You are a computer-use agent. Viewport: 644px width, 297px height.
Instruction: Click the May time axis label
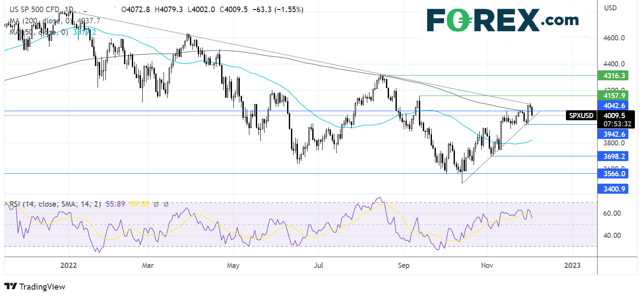tap(233, 264)
